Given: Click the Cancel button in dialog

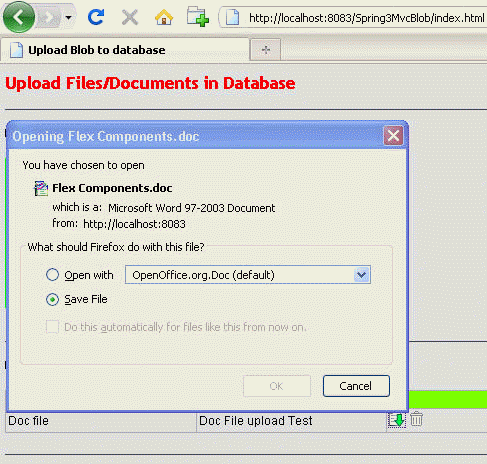Looking at the screenshot, I should coord(356,386).
